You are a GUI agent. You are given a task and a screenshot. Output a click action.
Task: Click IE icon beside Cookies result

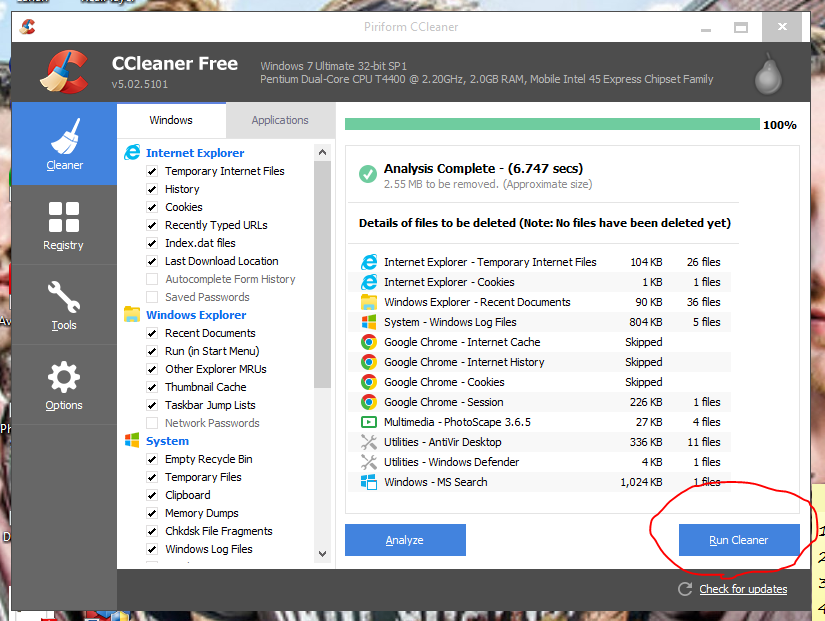369,282
